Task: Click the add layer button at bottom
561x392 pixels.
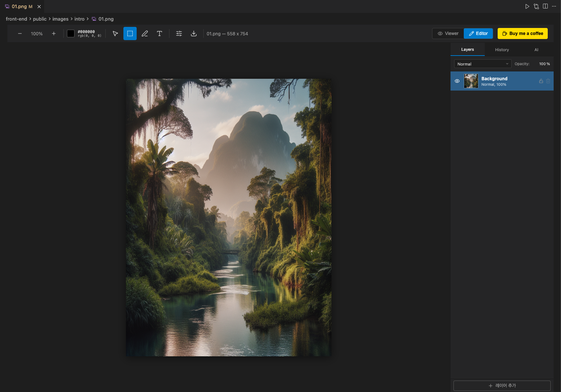Action: (502, 385)
